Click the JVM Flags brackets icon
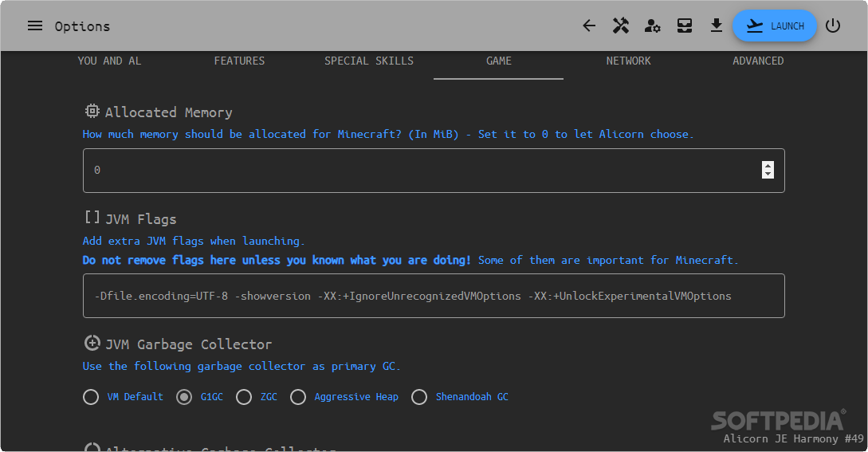 [92, 217]
